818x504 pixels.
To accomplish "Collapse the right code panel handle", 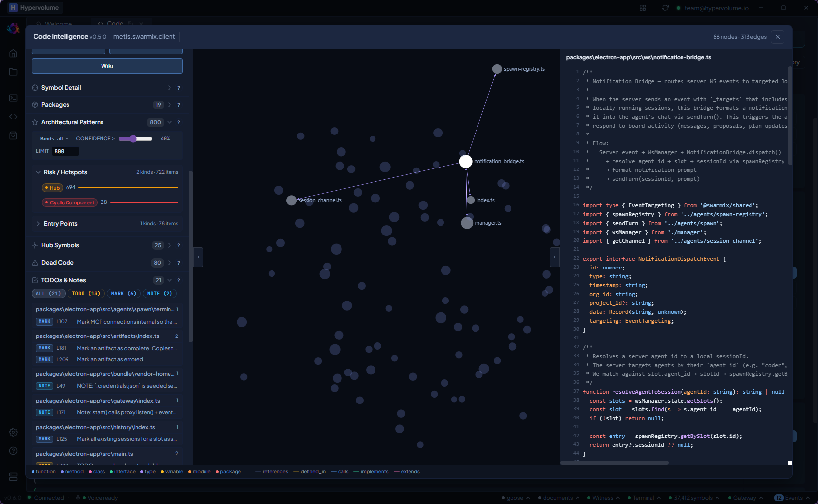I will pyautogui.click(x=554, y=257).
